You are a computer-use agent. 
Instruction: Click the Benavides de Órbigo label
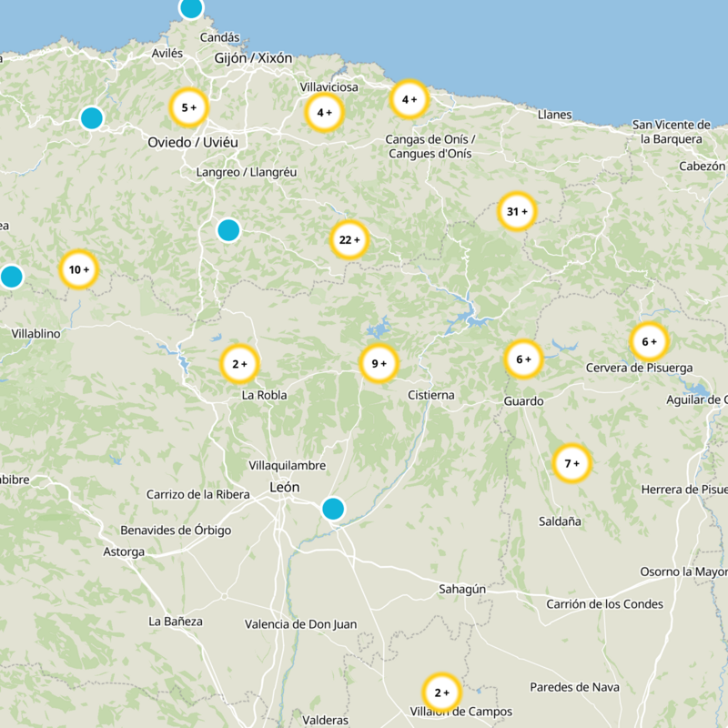(176, 531)
